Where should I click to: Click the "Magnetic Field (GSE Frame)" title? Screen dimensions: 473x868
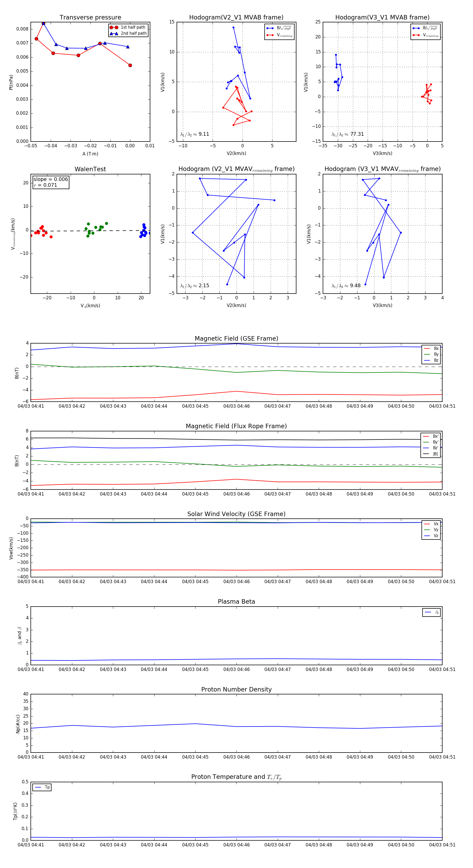click(236, 339)
